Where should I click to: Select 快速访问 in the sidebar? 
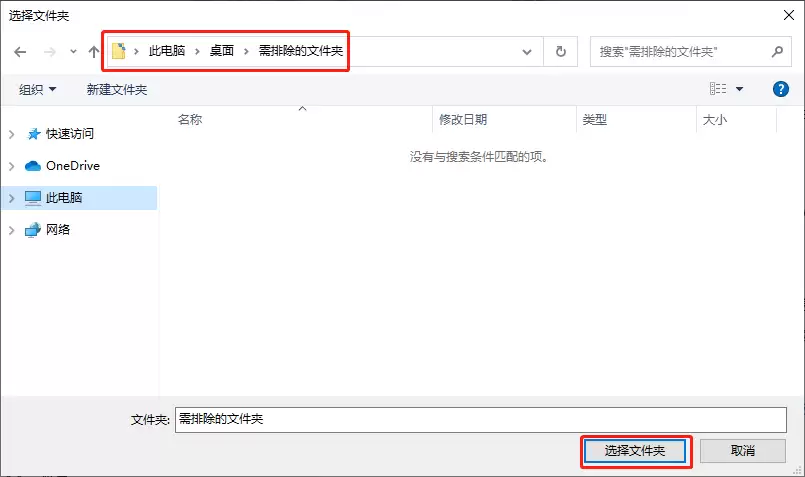pos(69,134)
